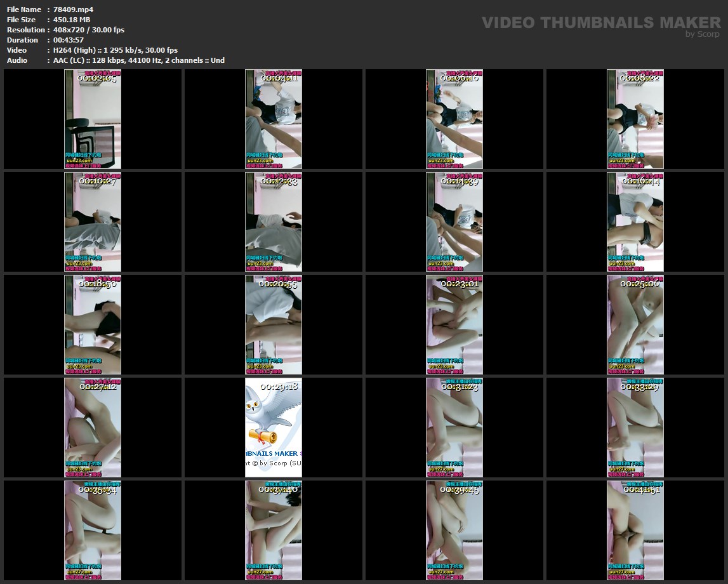Select the thumbnail stamped 00:04:11

[274, 119]
